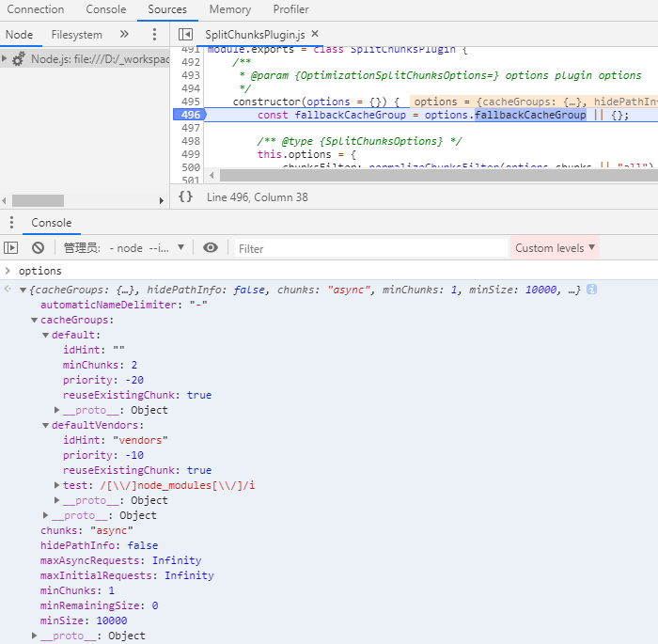
Task: Open the Memory tab
Action: coord(230,9)
